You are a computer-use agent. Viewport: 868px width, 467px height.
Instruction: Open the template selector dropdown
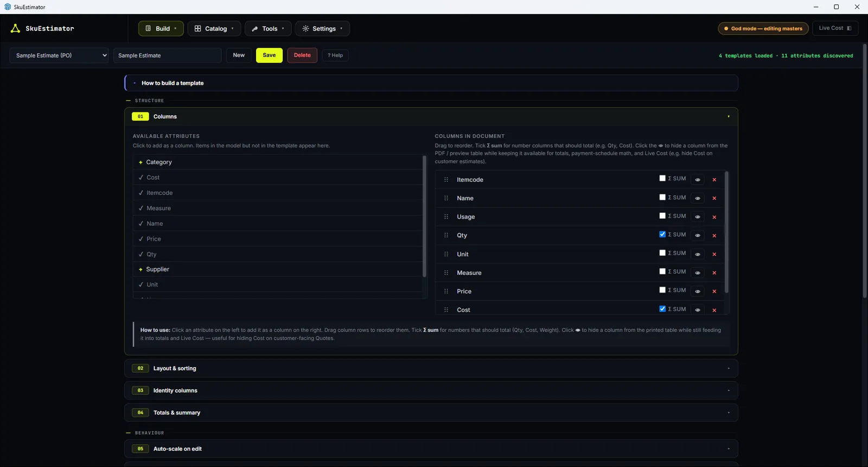(x=59, y=55)
